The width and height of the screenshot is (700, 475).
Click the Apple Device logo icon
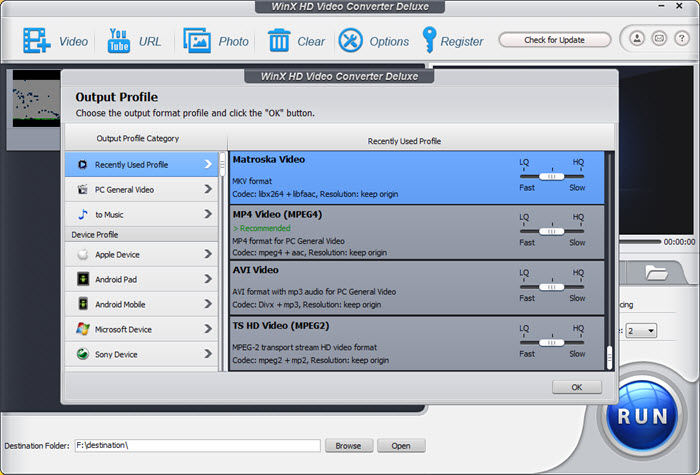83,254
